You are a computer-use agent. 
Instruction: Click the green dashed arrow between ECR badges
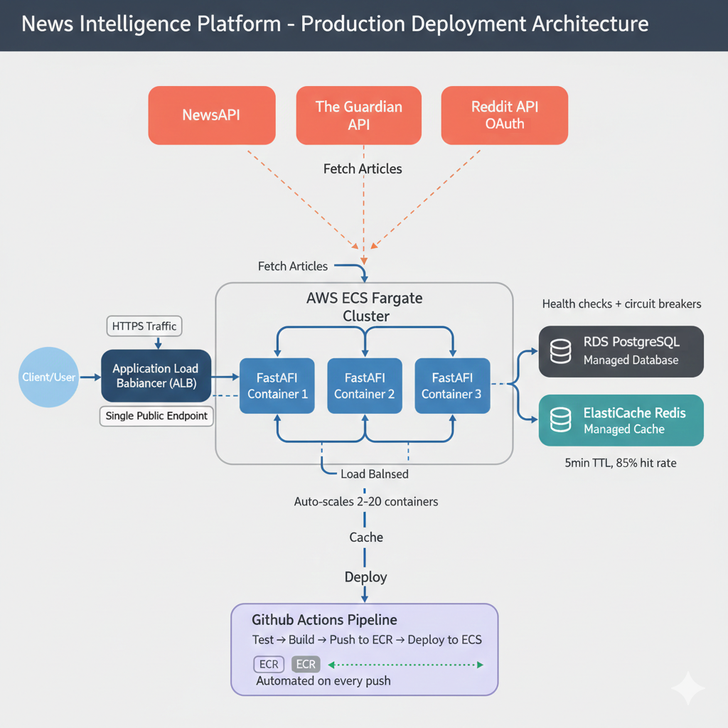[x=405, y=664]
